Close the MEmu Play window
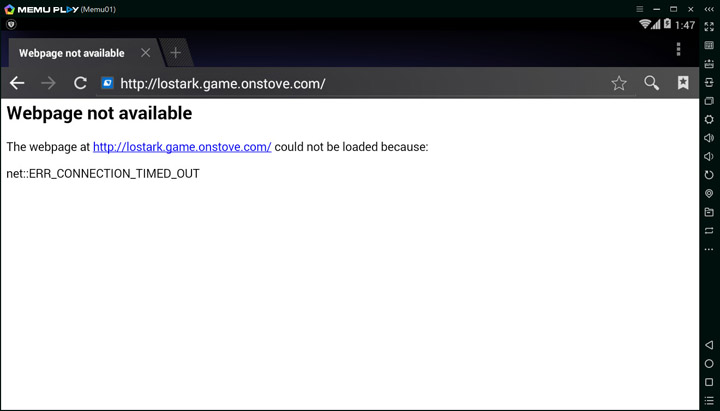This screenshot has height=411, width=720. pyautogui.click(x=691, y=9)
